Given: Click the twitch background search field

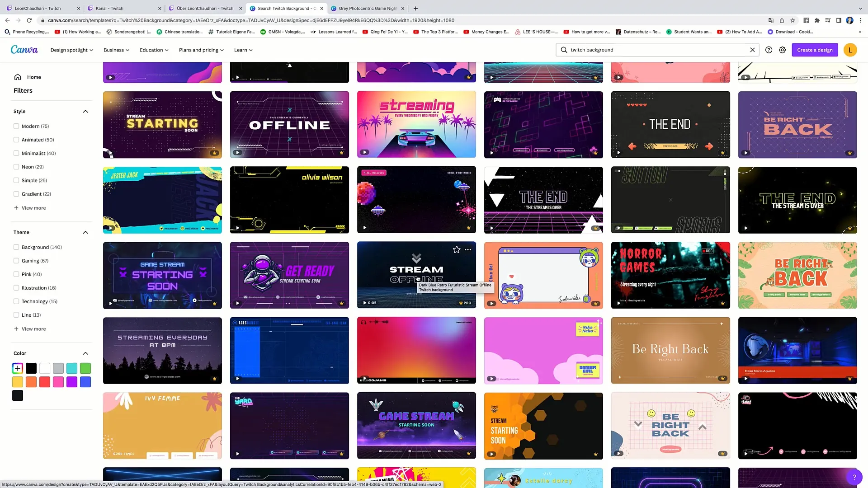Looking at the screenshot, I should pyautogui.click(x=658, y=50).
